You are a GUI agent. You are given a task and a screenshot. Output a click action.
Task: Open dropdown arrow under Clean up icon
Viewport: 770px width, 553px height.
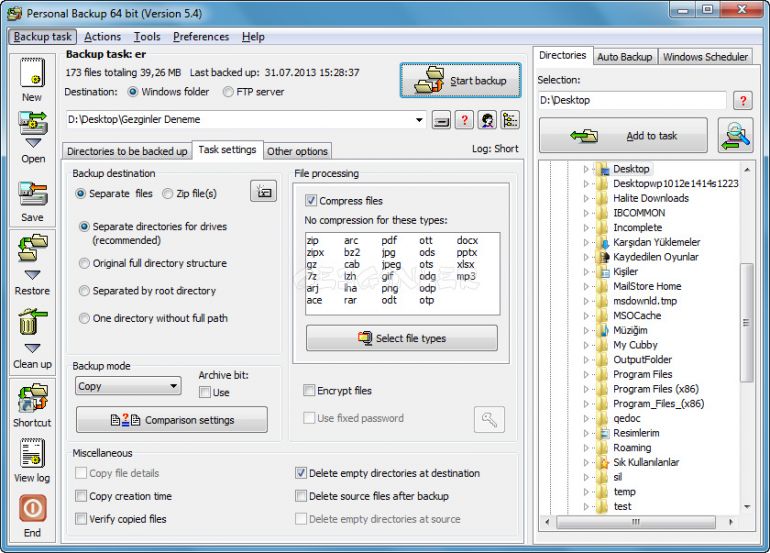point(32,348)
